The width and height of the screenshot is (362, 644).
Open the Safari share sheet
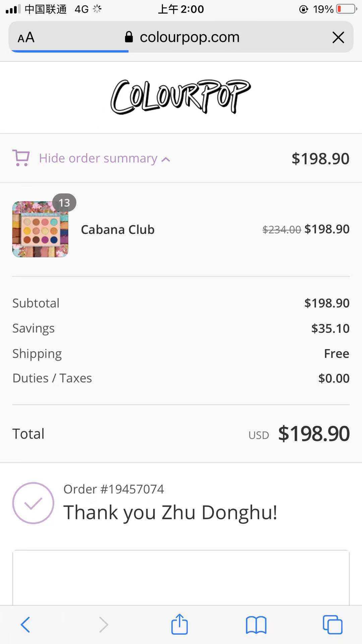(x=179, y=624)
